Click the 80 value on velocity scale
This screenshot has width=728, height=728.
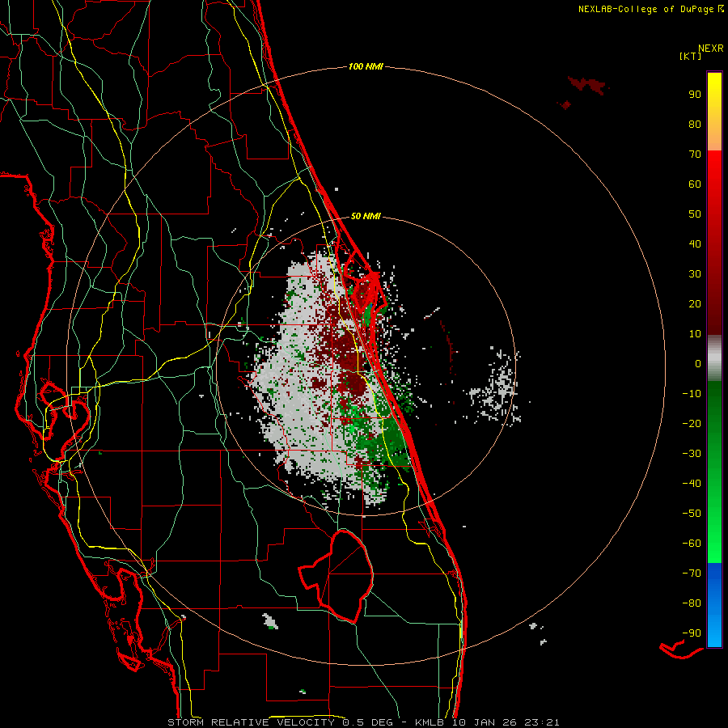[695, 124]
